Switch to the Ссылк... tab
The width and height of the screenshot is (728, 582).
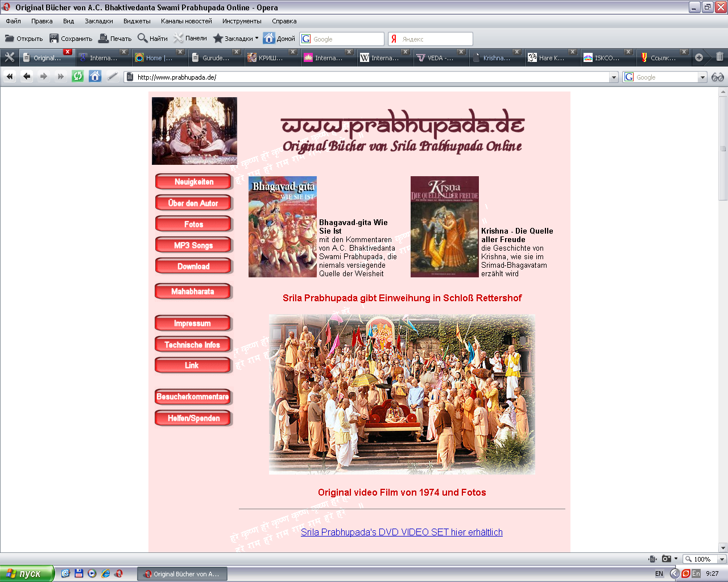(663, 57)
